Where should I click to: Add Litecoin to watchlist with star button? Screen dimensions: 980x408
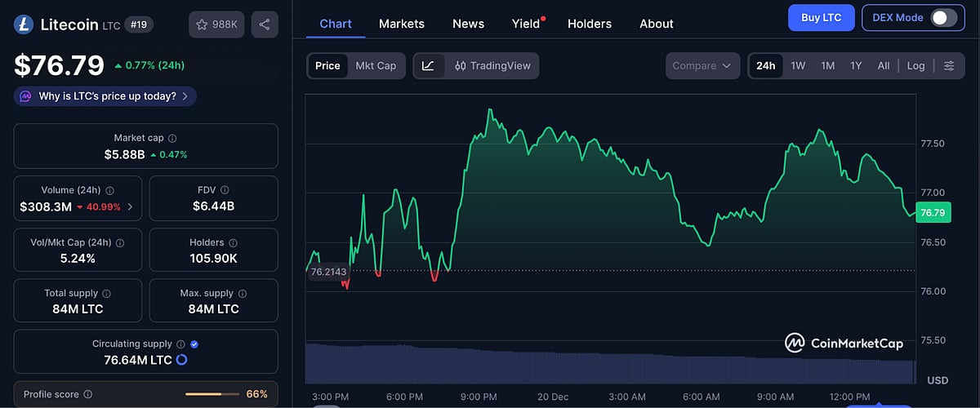[x=216, y=24]
